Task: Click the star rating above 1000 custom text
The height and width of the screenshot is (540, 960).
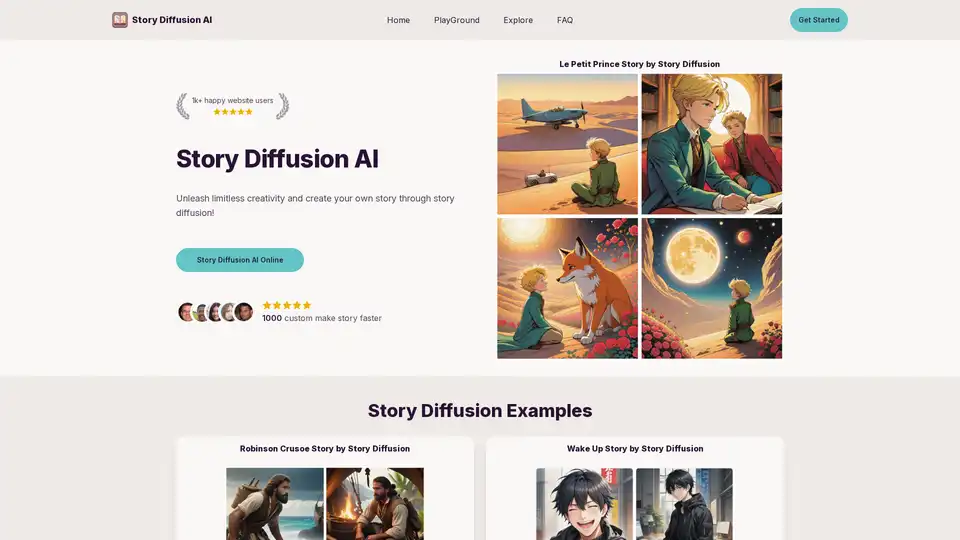Action: (x=287, y=305)
